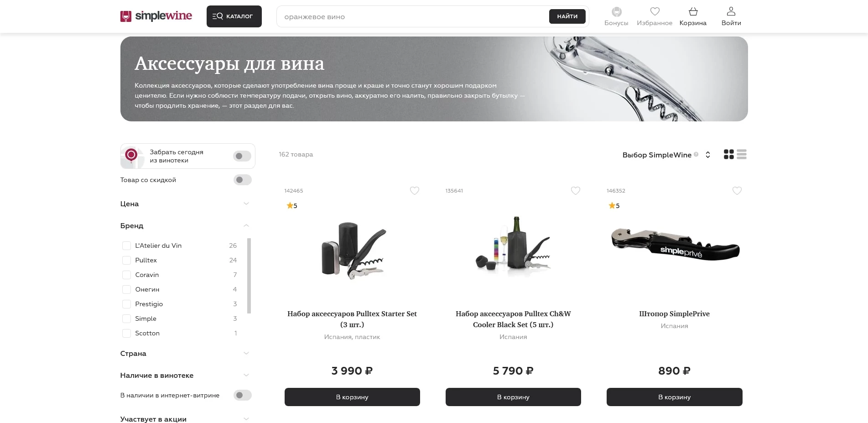Open Выбор SimpleWine sorting dropdown
Screen dimensions: 868x423
pyautogui.click(x=666, y=155)
